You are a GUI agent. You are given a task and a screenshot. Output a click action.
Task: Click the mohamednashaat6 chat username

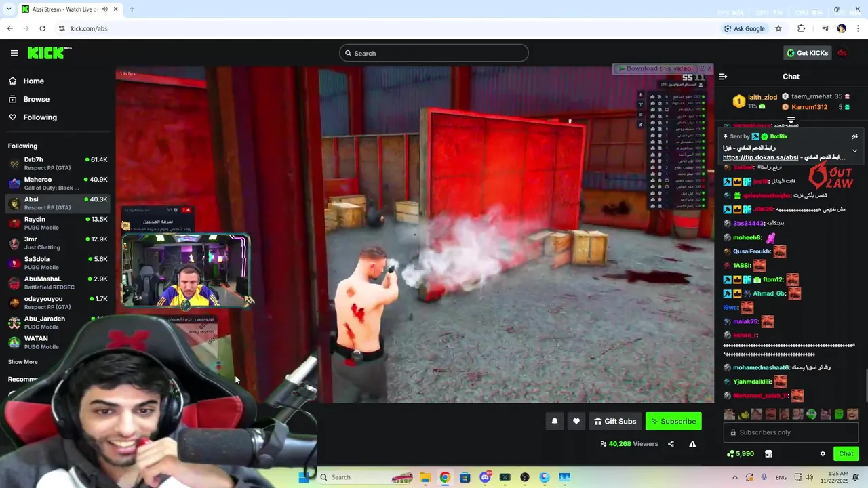coord(762,367)
